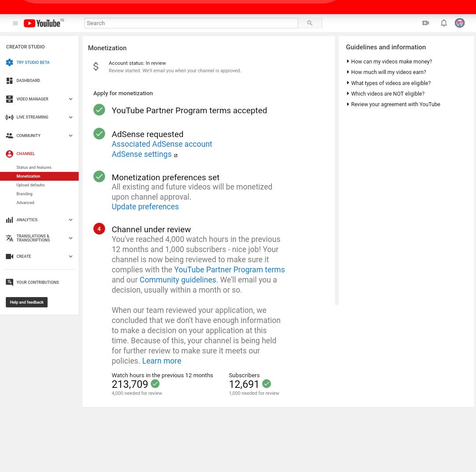This screenshot has height=472, width=476.
Task: Open Status and features page
Action: (33, 167)
